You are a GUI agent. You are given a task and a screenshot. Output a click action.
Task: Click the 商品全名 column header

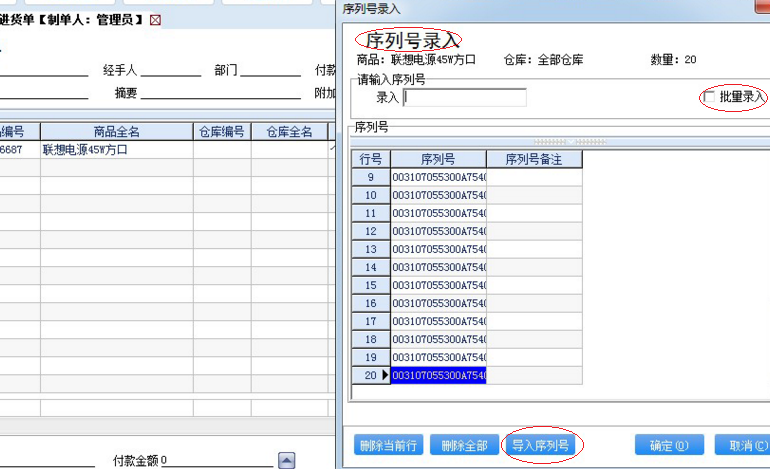pyautogui.click(x=116, y=132)
